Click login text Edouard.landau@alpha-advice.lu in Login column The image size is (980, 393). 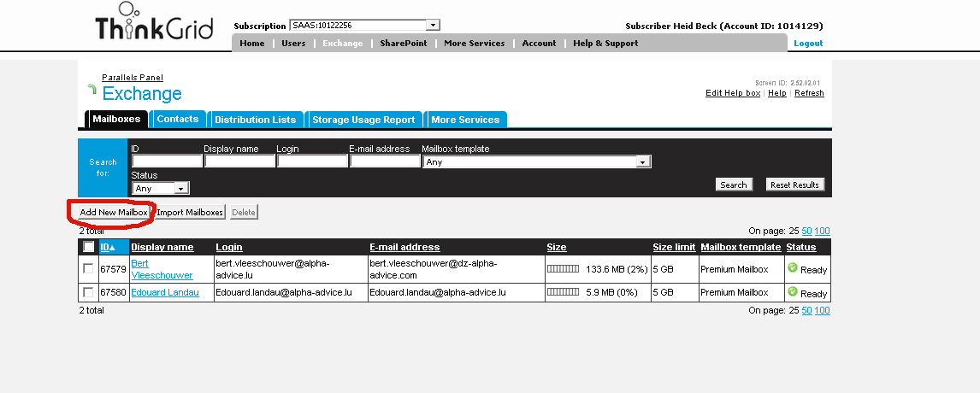pyautogui.click(x=284, y=292)
